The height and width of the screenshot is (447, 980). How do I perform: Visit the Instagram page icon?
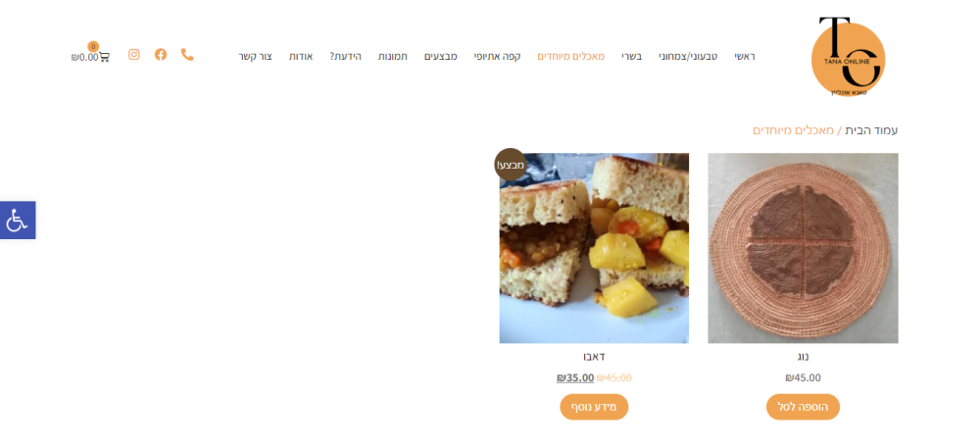tap(133, 54)
